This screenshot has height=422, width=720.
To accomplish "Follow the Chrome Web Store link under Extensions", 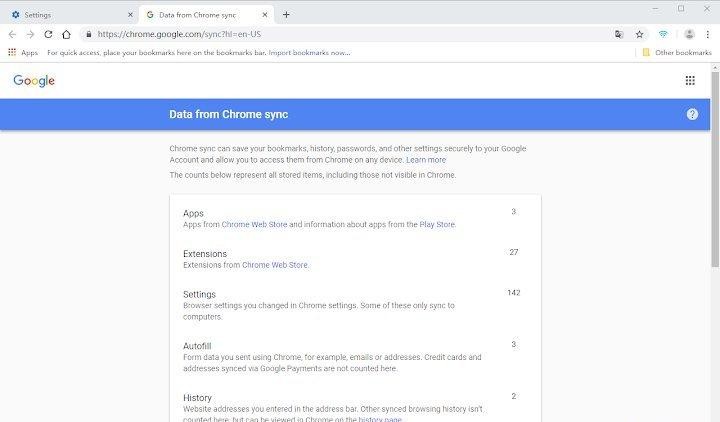I will pos(275,265).
